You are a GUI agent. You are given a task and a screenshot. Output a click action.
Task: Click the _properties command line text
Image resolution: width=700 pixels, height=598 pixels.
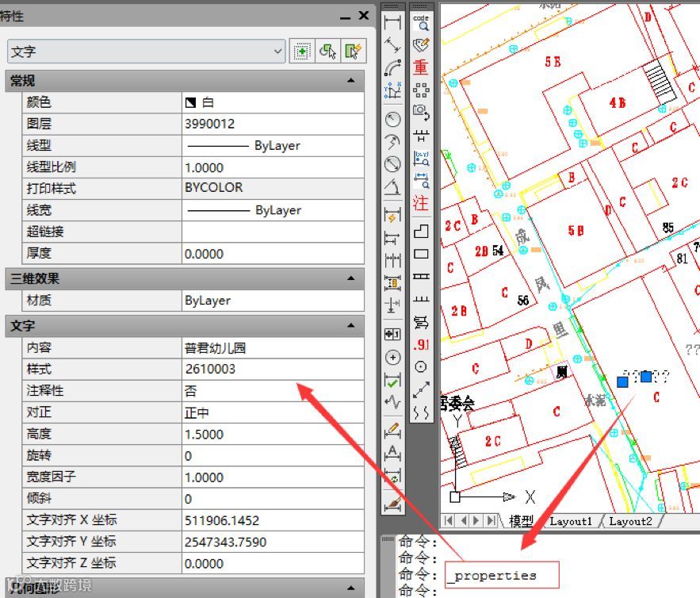[x=493, y=575]
